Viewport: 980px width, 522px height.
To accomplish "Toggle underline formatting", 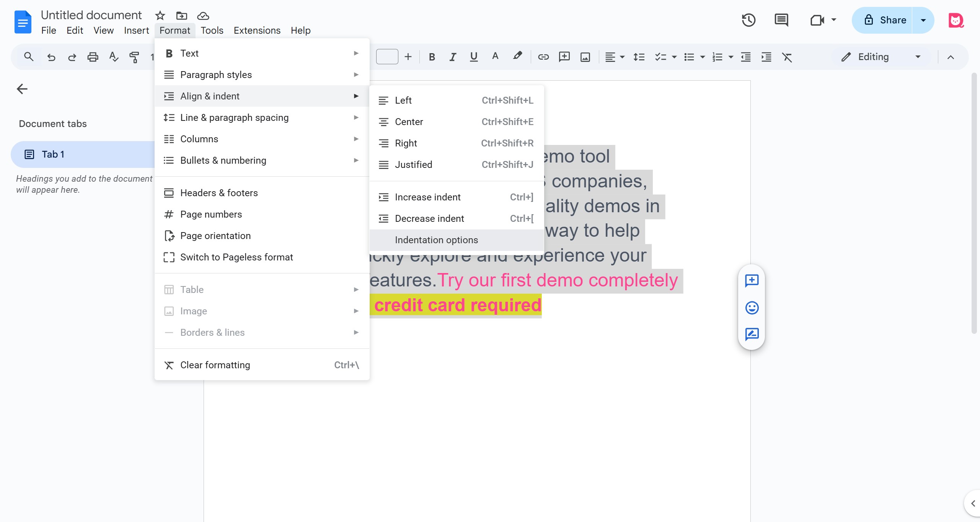I will pos(474,57).
